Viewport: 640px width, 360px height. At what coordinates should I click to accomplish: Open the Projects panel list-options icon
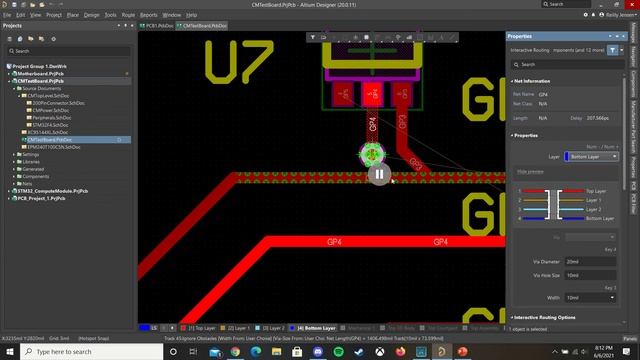coord(9,39)
